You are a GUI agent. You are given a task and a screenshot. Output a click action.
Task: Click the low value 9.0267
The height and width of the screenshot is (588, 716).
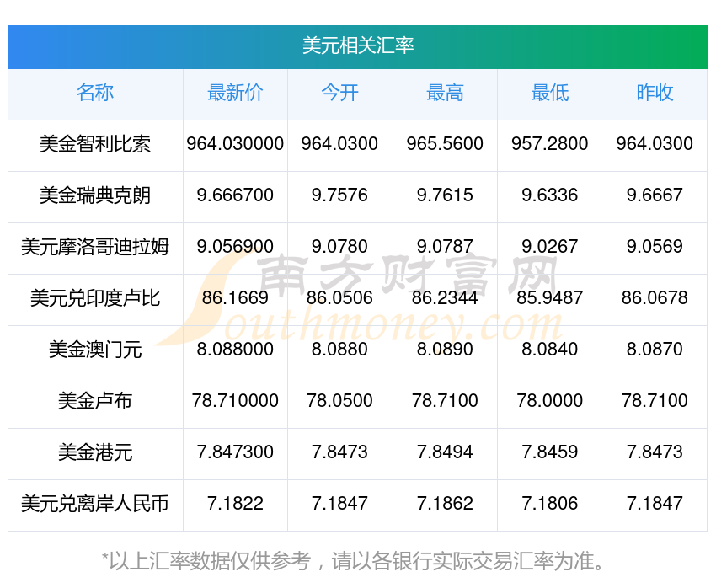point(550,247)
